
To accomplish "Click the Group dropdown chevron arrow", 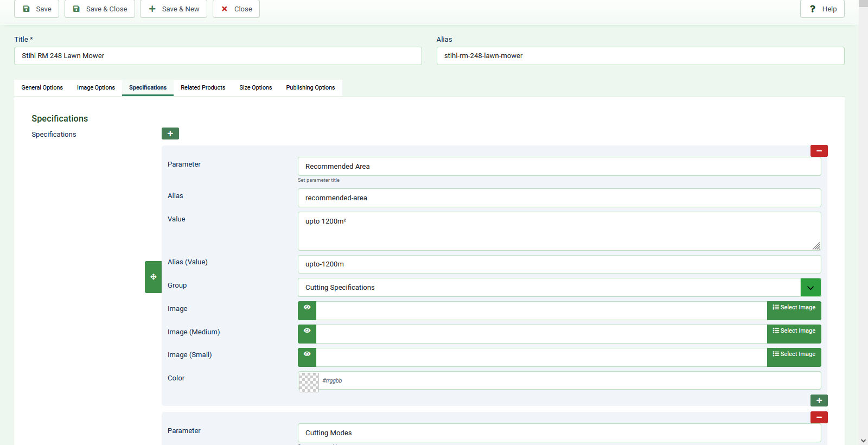I will 810,288.
